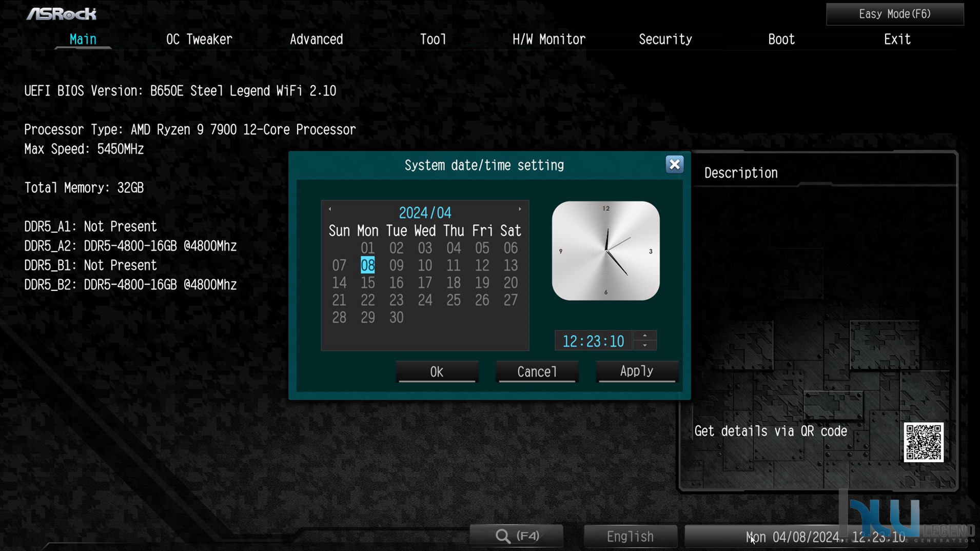Viewport: 980px width, 551px height.
Task: Switch to the Main tab
Action: (x=83, y=40)
